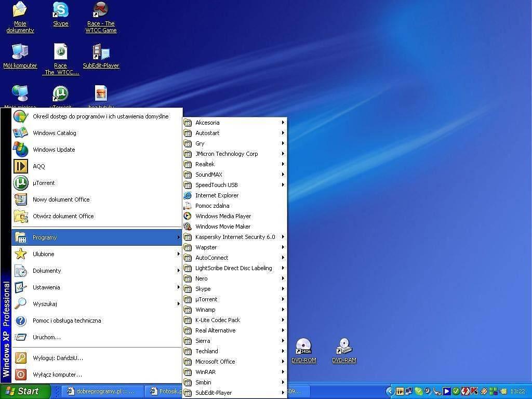Click the Simbin folder entry

click(234, 382)
